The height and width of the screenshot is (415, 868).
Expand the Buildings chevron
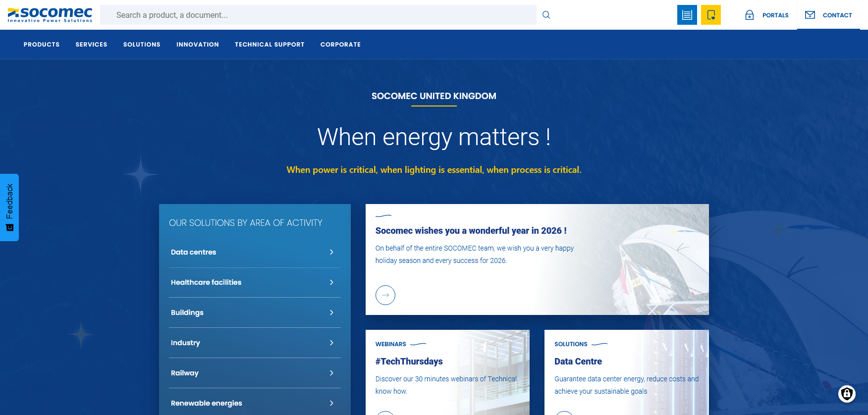pos(331,312)
